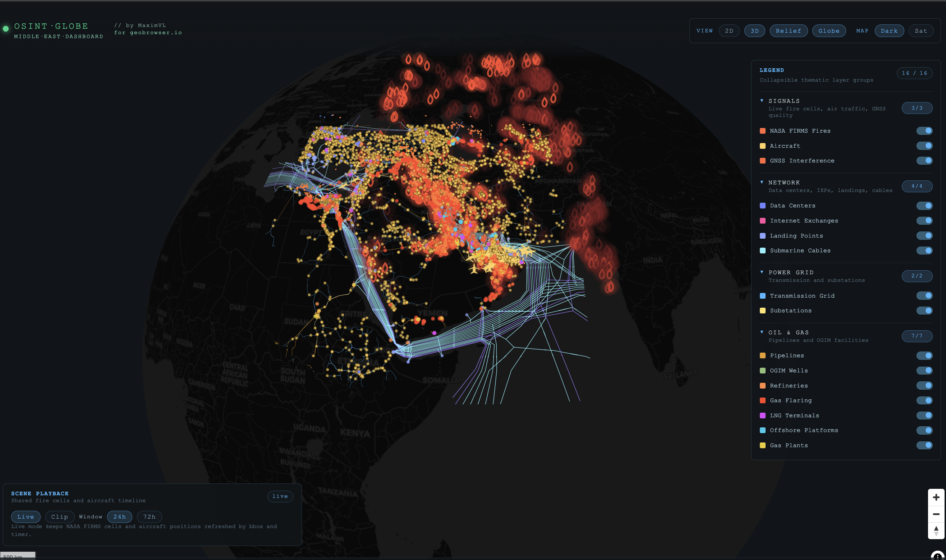Click the POWER GRID 2/2 count badge

click(x=917, y=276)
